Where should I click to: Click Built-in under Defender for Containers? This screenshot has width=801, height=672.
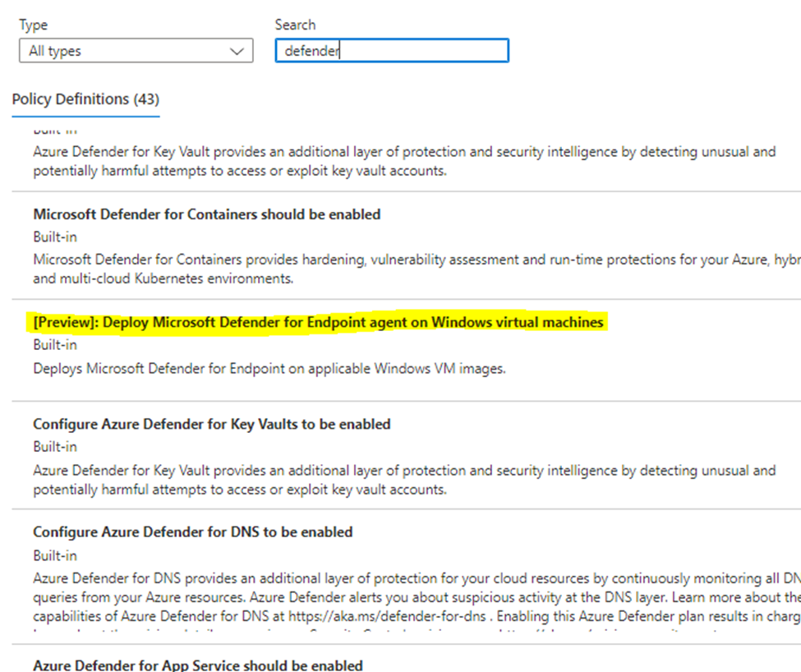[55, 237]
